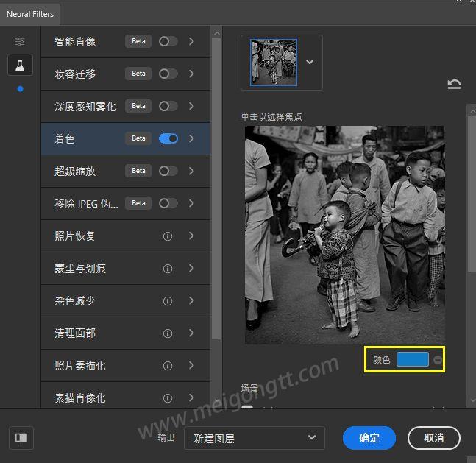Click Beta badge next to 智能肖像
Screen dimensions: 476x463
[138, 41]
